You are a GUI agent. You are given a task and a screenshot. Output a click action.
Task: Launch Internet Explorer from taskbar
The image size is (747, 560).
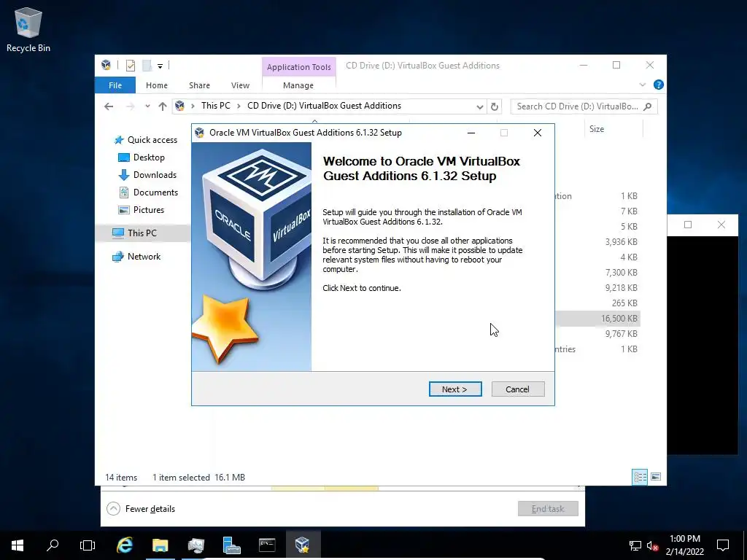click(x=124, y=545)
